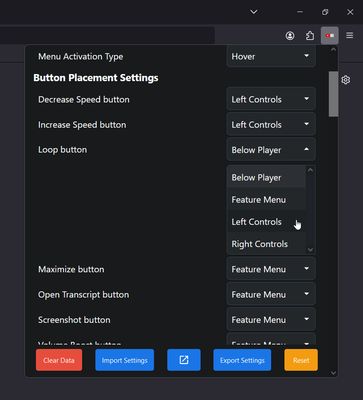Viewport: 363px width, 400px height.
Task: Click the Export Settings button
Action: click(x=242, y=360)
